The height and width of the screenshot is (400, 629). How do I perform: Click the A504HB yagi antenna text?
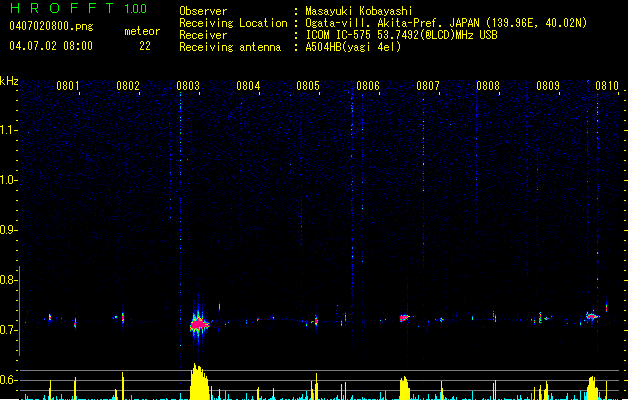coord(353,47)
